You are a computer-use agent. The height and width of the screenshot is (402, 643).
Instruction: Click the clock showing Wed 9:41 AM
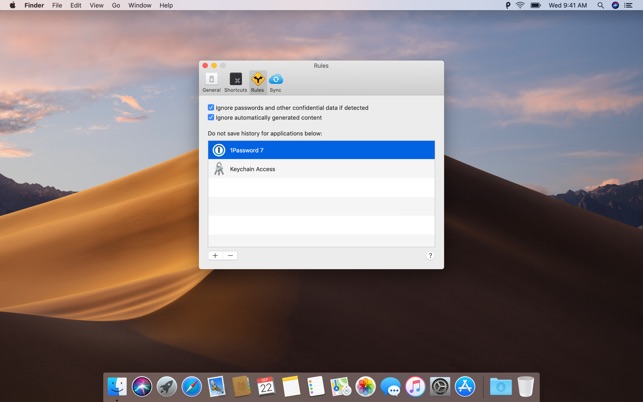[568, 5]
